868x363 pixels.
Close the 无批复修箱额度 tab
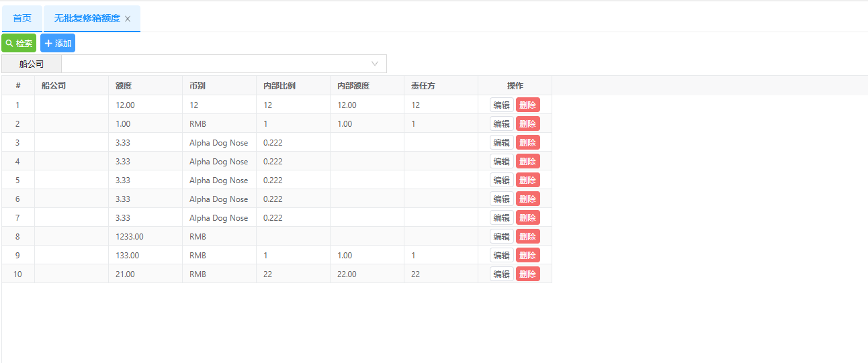128,19
